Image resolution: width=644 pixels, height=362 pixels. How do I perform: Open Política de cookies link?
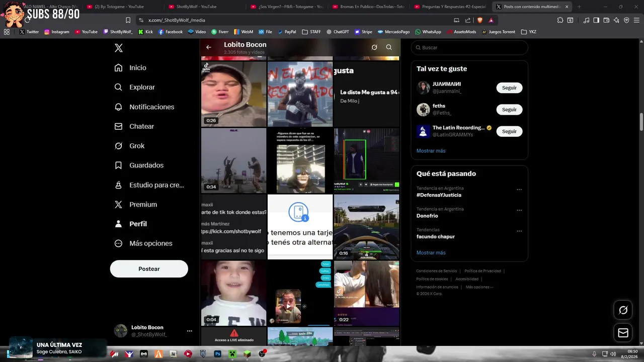click(x=432, y=279)
